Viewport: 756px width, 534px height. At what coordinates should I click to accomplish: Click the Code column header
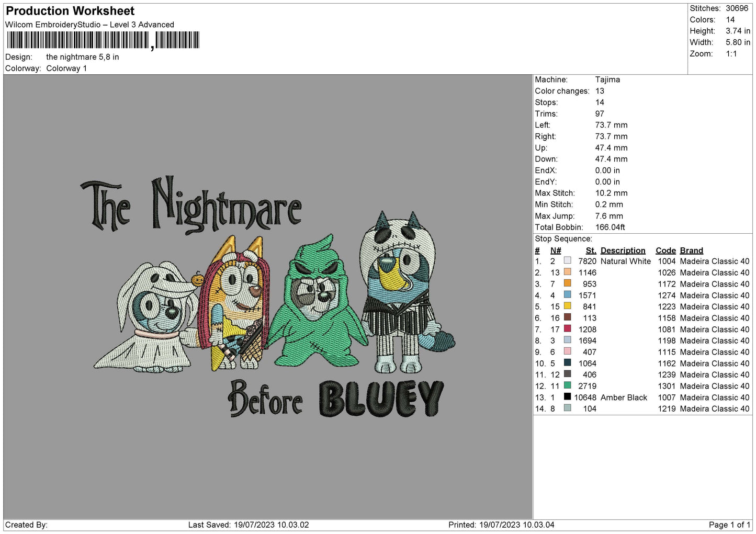click(665, 251)
